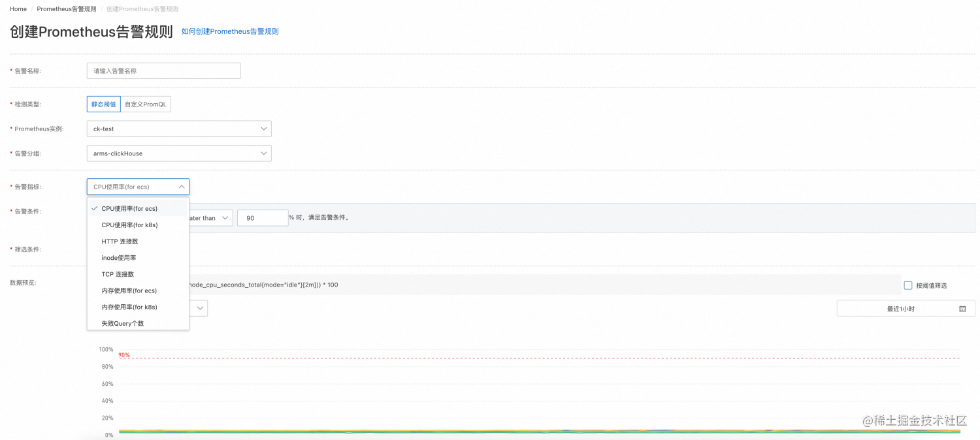Click the chevron arrow in arms-clickHouse dropdown
This screenshot has width=980, height=440.
pos(264,153)
